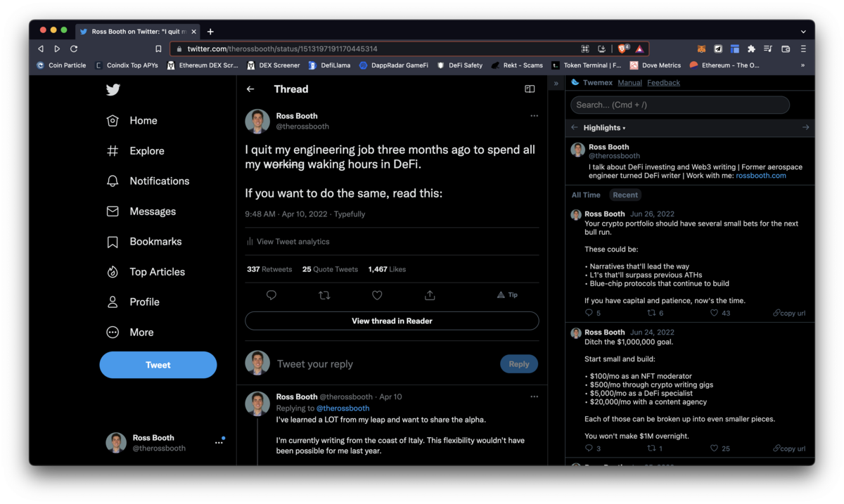This screenshot has height=504, width=844.
Task: Click the left arrow in the Twemex Highlights bar
Action: pos(574,128)
